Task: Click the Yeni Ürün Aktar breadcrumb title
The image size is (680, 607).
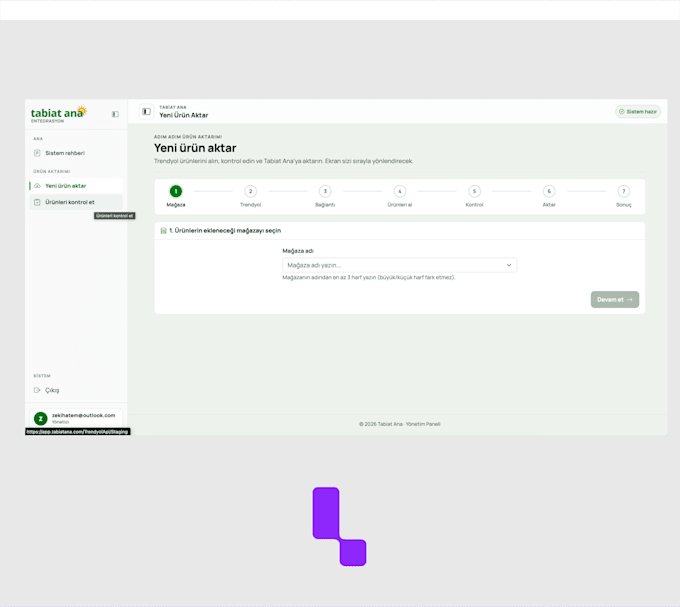Action: coord(183,115)
